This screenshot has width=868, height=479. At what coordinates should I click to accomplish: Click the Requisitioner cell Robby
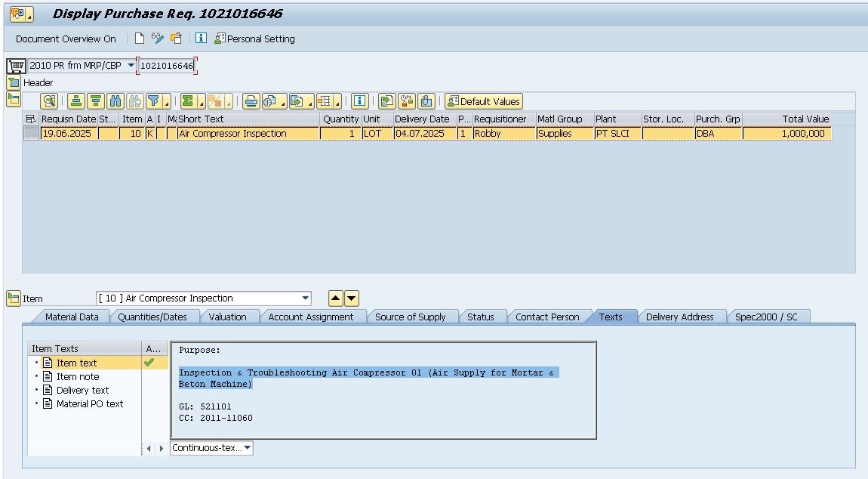coord(504,133)
